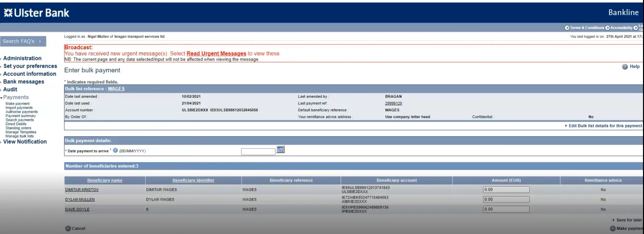Viewport: 644px width, 234px height.
Task: Click the Cancel arrow icon
Action: pos(68,228)
